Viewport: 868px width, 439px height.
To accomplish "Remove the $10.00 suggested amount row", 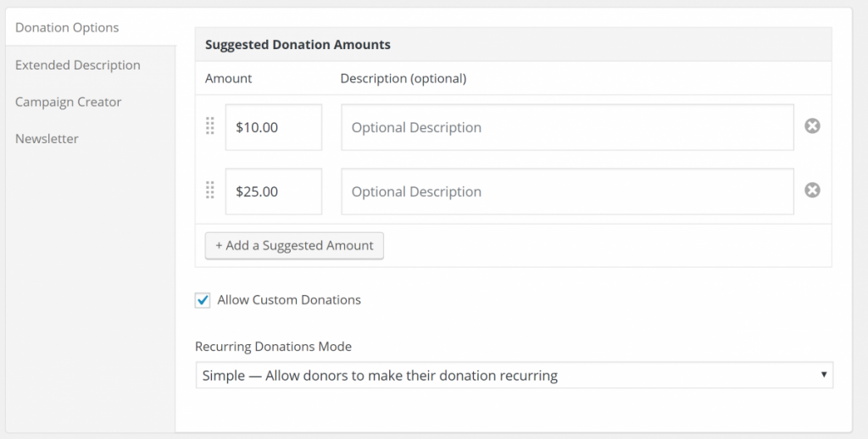I will (812, 126).
